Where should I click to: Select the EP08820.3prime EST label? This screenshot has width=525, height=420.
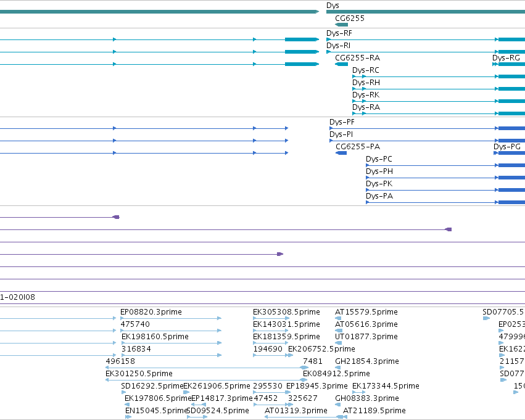click(151, 312)
